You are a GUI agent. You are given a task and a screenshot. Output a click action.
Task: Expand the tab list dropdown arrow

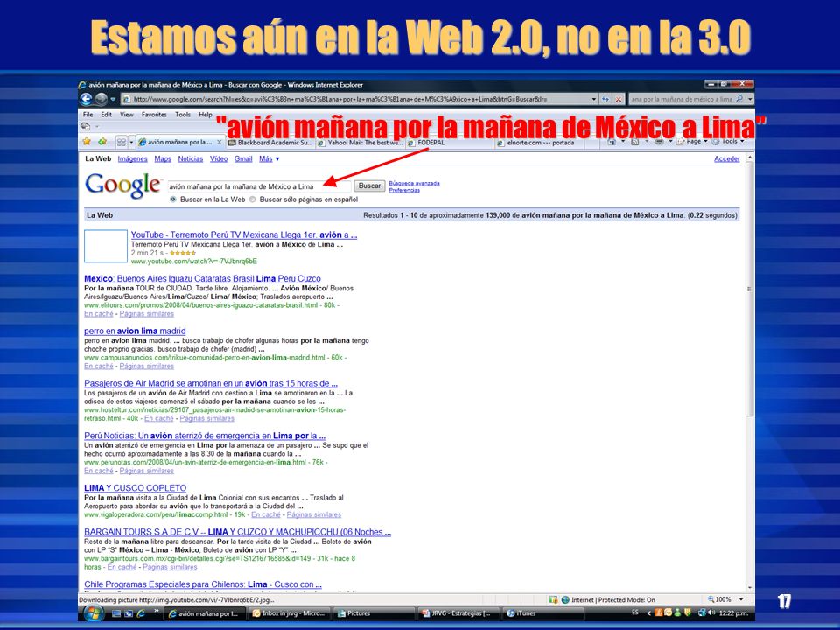[x=131, y=142]
